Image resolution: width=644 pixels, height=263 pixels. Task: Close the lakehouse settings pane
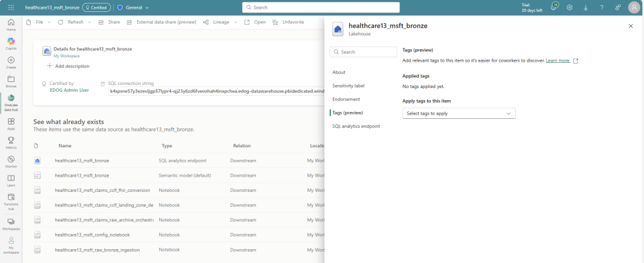(631, 26)
